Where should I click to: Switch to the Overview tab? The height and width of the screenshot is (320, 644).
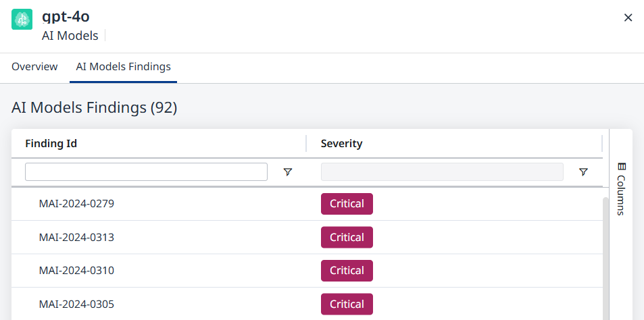pyautogui.click(x=34, y=67)
